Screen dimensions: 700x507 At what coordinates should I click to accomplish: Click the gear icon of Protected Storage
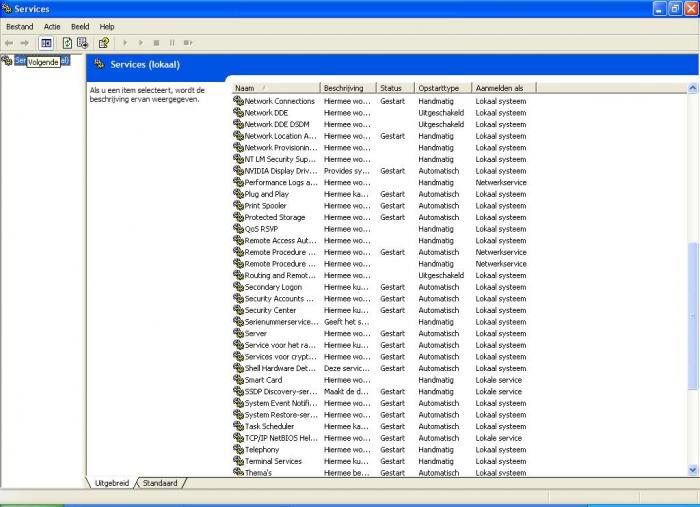[x=238, y=217]
